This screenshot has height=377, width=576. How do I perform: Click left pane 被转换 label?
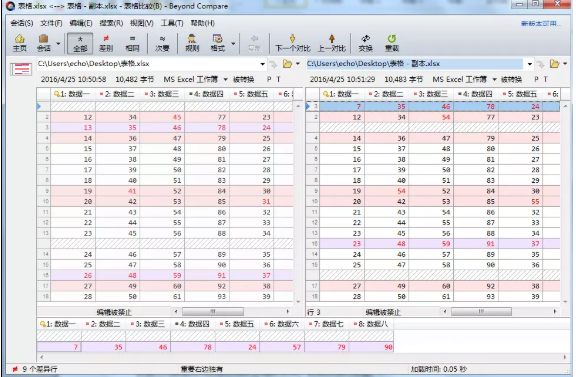click(x=244, y=79)
